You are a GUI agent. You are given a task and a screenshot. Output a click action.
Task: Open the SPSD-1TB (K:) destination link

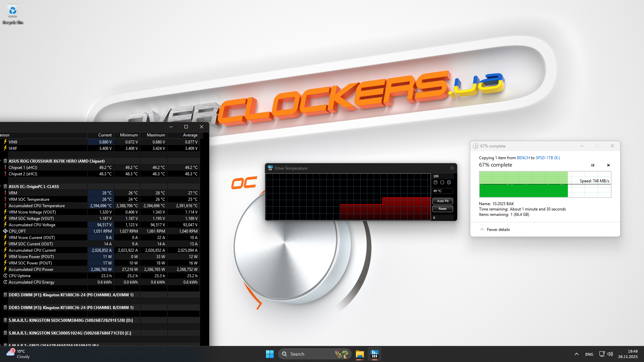pos(547,158)
